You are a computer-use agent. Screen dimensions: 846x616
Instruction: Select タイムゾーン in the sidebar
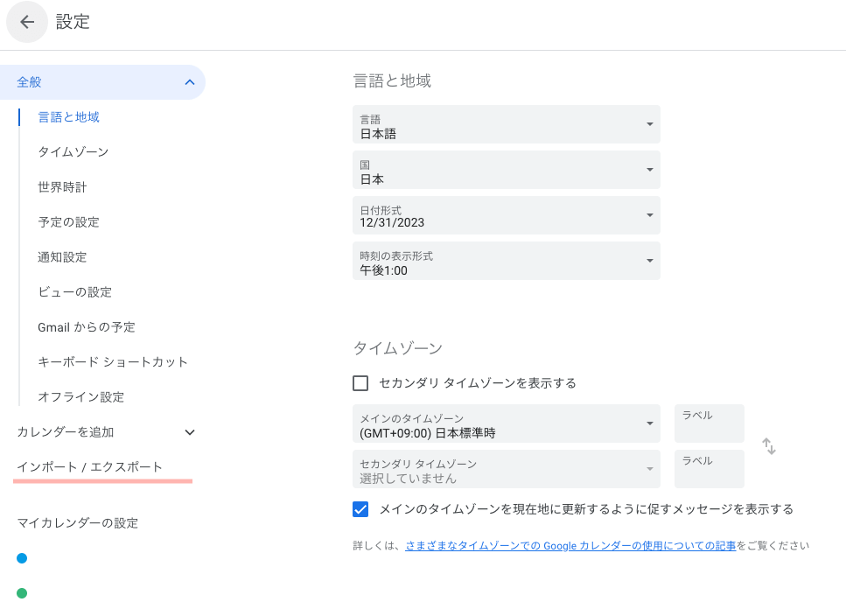73,152
